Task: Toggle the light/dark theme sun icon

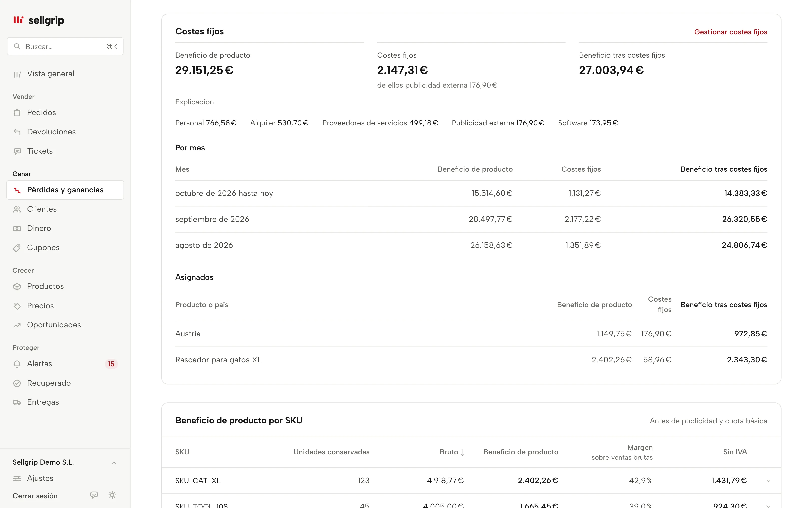Action: click(112, 495)
